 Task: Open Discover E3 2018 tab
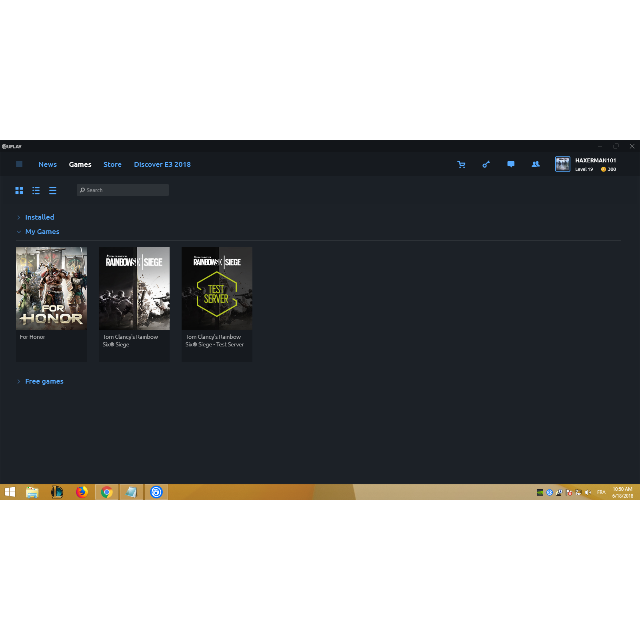162,164
